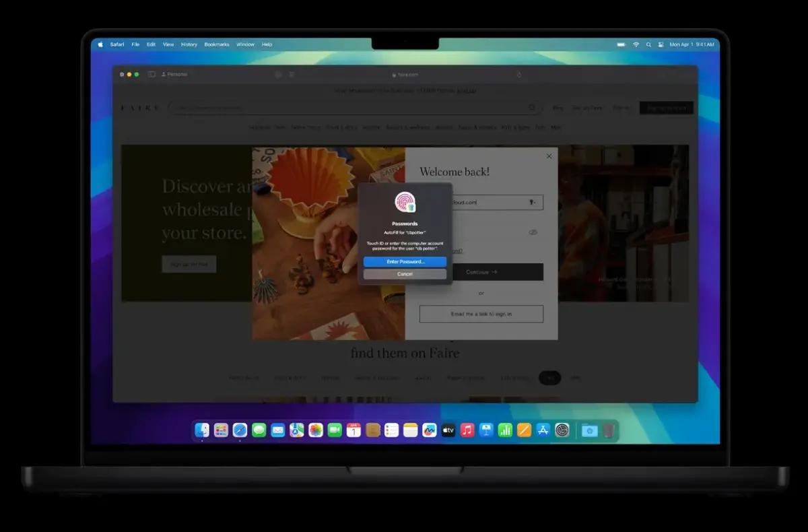The image size is (808, 532).
Task: Click the battery status icon
Action: coord(621,44)
